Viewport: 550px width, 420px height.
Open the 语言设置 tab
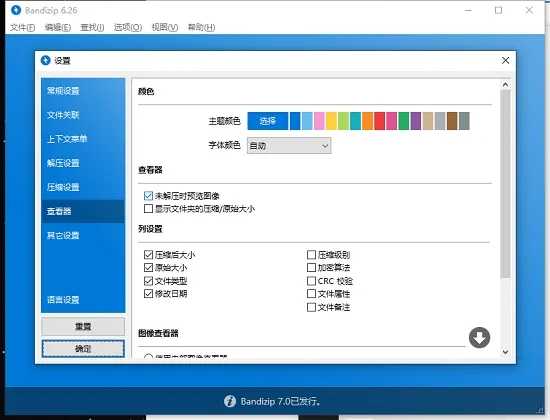pyautogui.click(x=83, y=300)
